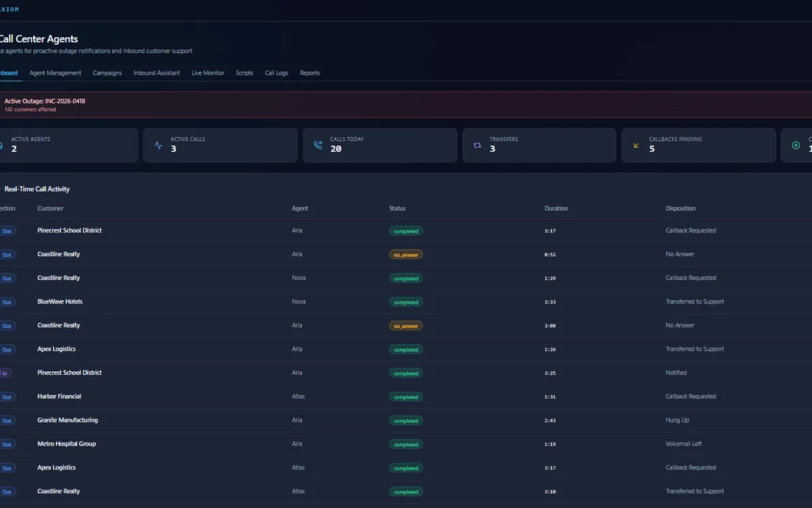Screen dimensions: 812x508
Task: Click the Out badge in Harbor Financial row
Action: (x=6, y=397)
